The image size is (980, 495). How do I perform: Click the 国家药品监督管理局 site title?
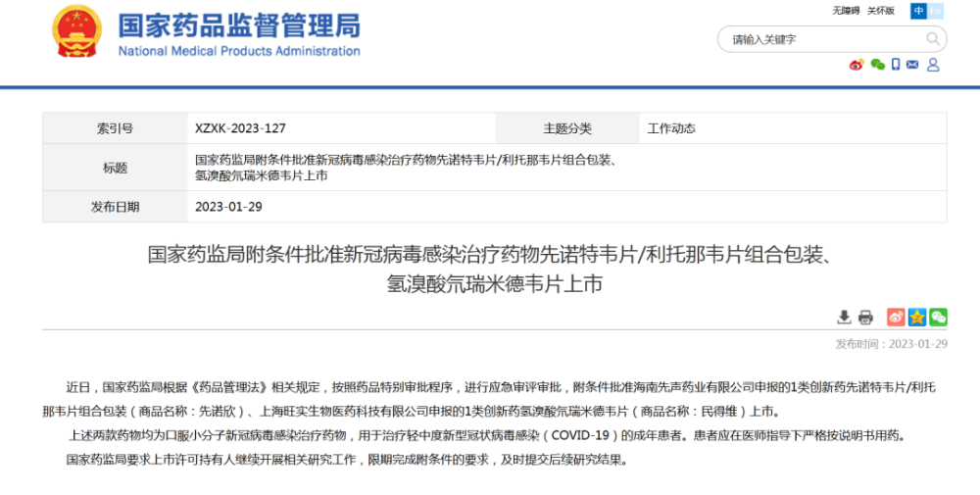(x=238, y=25)
